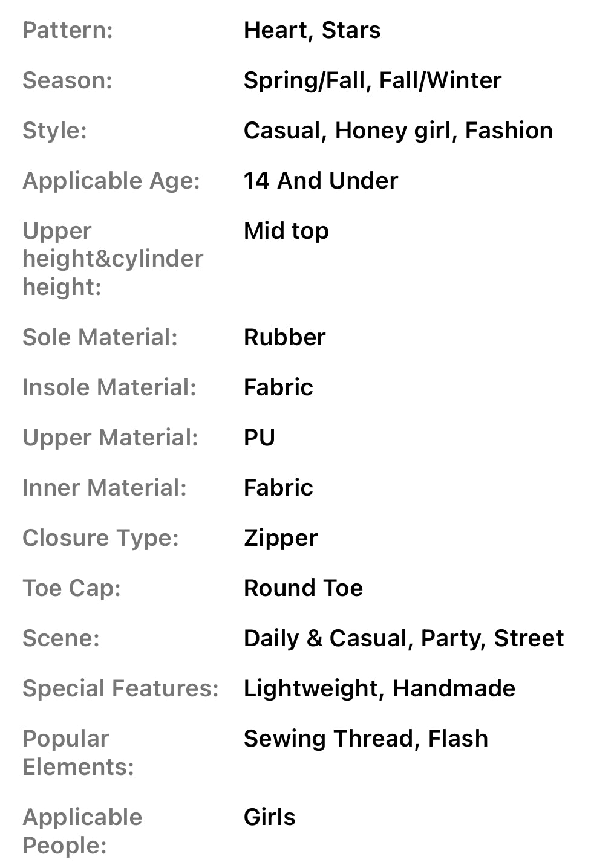This screenshot has height=868, width=591.
Task: Tap the "Sewing Thread, Flash" value
Action: [365, 739]
